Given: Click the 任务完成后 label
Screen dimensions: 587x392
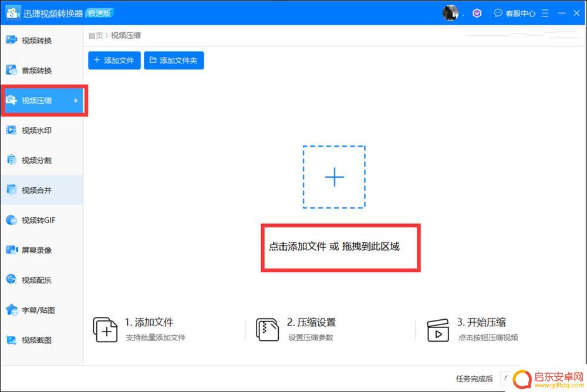Looking at the screenshot, I should pyautogui.click(x=474, y=379).
